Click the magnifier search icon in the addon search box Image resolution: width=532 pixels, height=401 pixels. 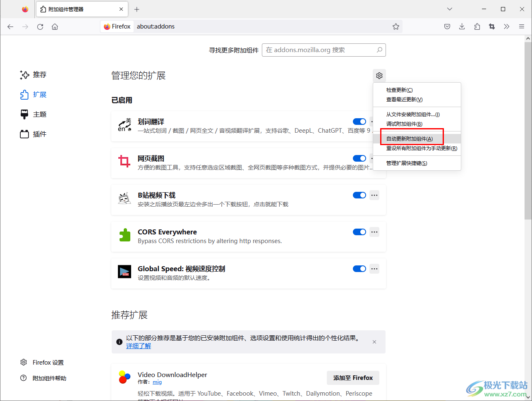coord(379,50)
